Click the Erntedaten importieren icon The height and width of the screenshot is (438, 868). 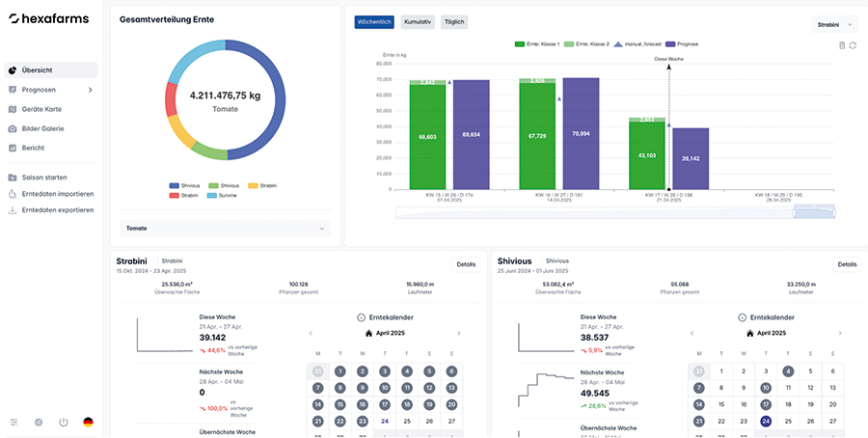pos(12,194)
